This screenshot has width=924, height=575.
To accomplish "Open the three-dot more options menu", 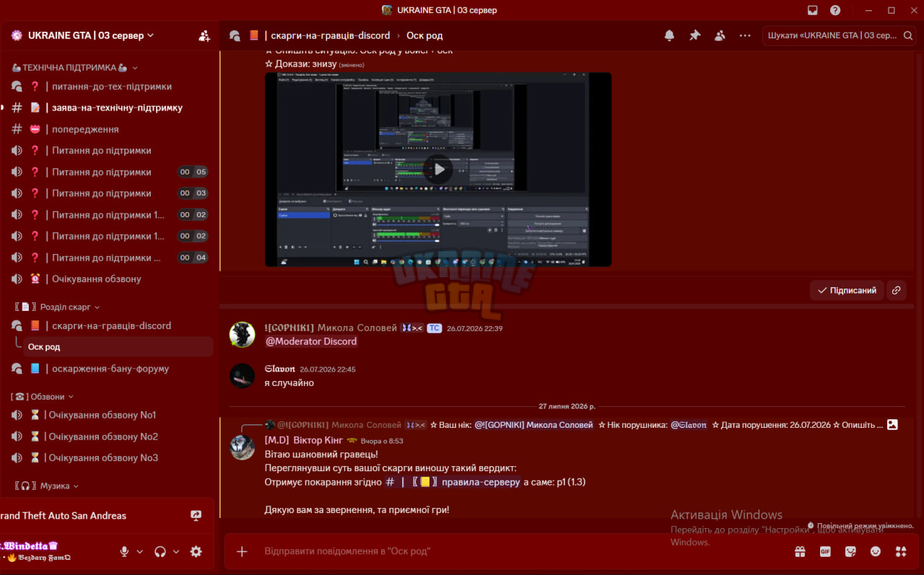I will (745, 35).
